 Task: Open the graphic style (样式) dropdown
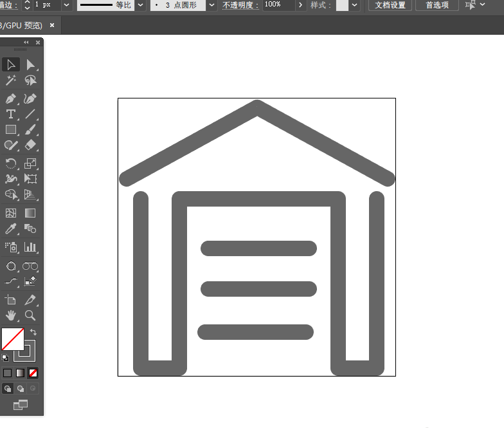click(354, 5)
